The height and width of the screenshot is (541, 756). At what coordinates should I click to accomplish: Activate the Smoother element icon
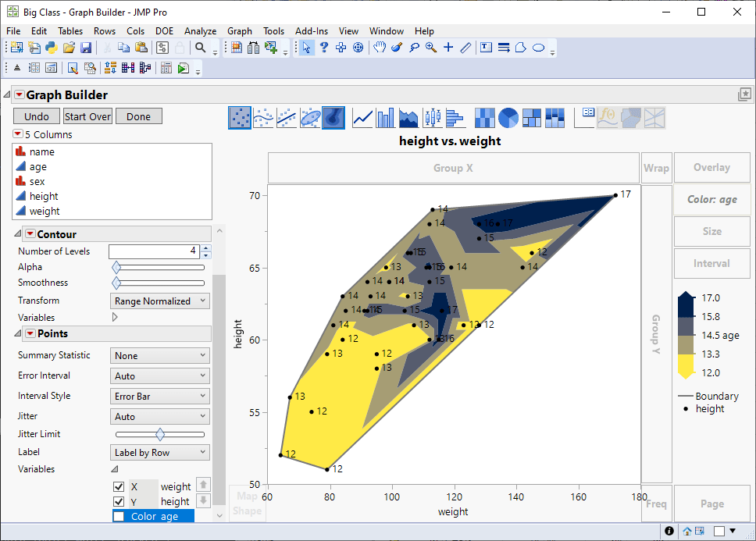pyautogui.click(x=262, y=117)
